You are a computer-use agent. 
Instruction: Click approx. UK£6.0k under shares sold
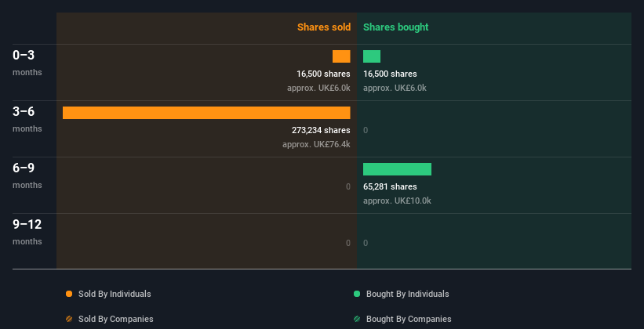point(318,88)
